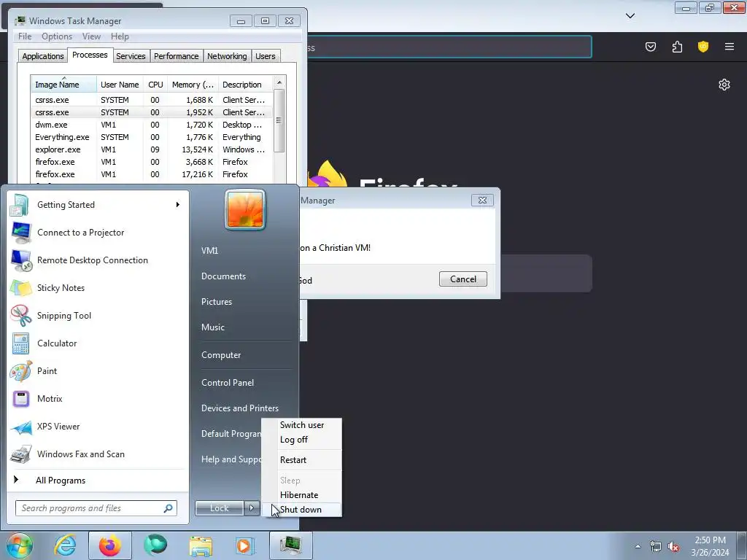Sort processes by CPU column
The height and width of the screenshot is (560, 747).
[155, 85]
